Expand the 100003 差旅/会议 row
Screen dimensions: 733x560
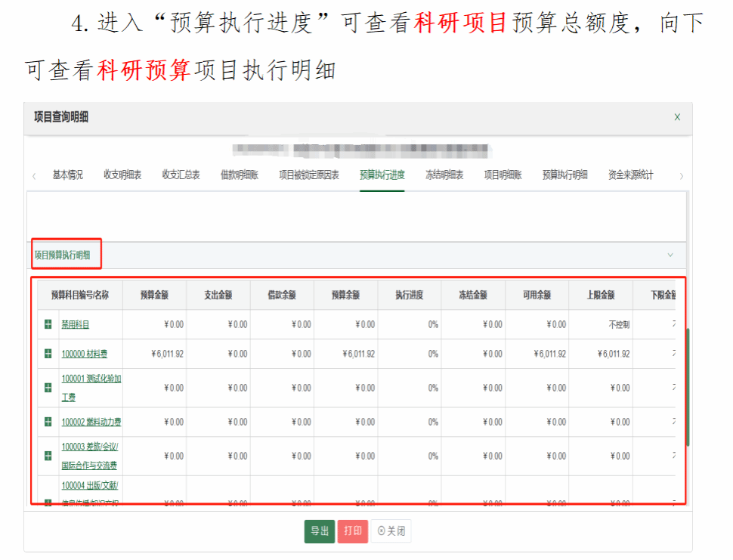[48, 456]
